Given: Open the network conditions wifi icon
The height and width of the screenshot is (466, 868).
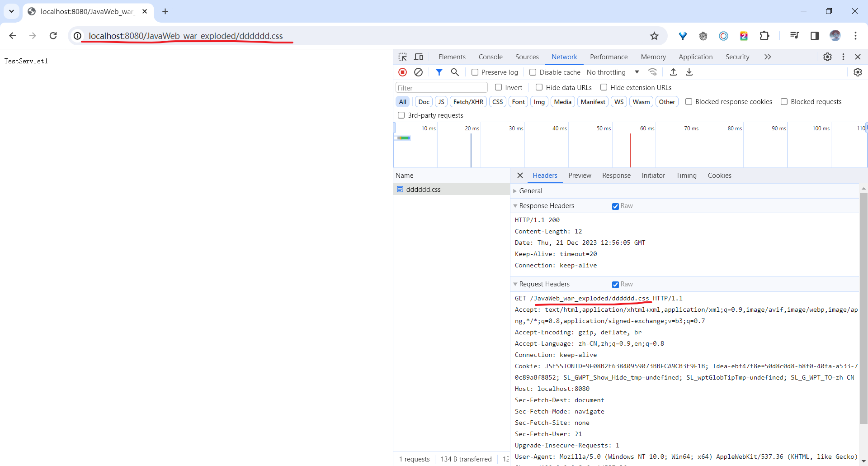Looking at the screenshot, I should [652, 72].
